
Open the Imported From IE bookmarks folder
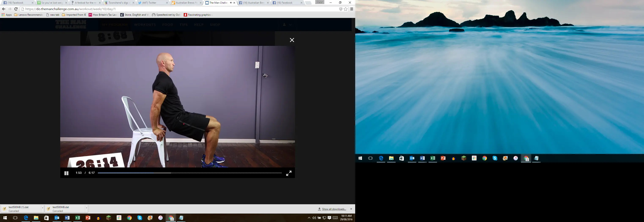coord(74,15)
